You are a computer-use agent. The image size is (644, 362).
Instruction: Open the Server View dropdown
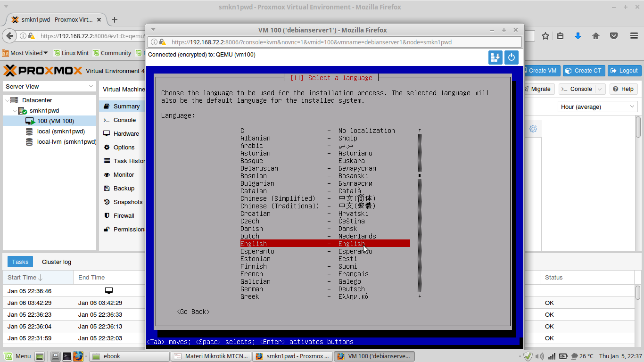click(x=50, y=86)
